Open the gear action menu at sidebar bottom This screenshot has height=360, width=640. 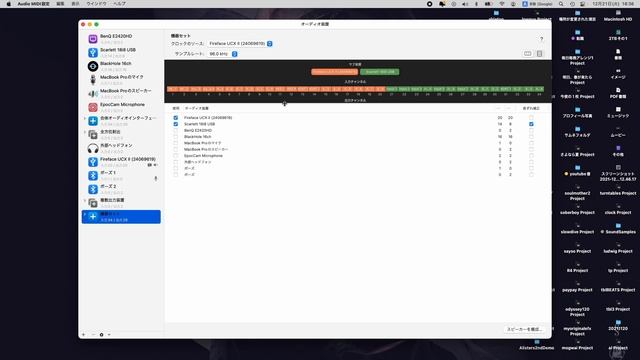(x=102, y=335)
